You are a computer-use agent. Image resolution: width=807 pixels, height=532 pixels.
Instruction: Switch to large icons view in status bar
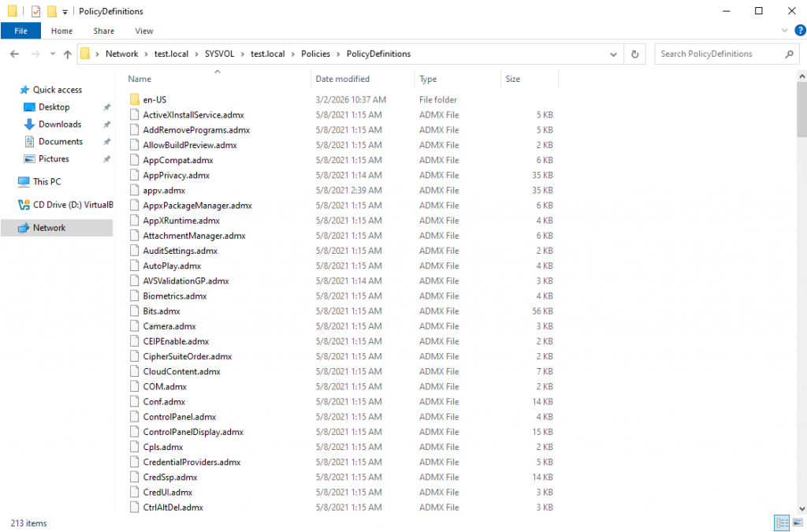[x=798, y=523]
